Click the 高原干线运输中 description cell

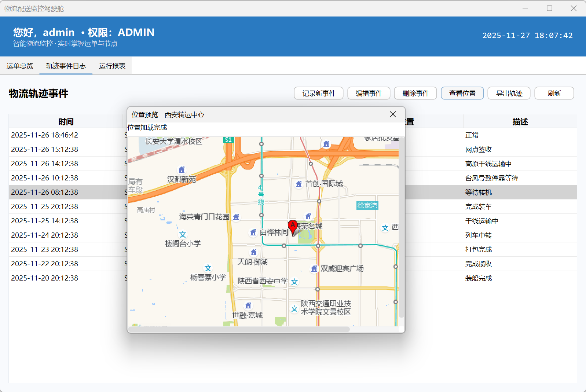(520, 164)
